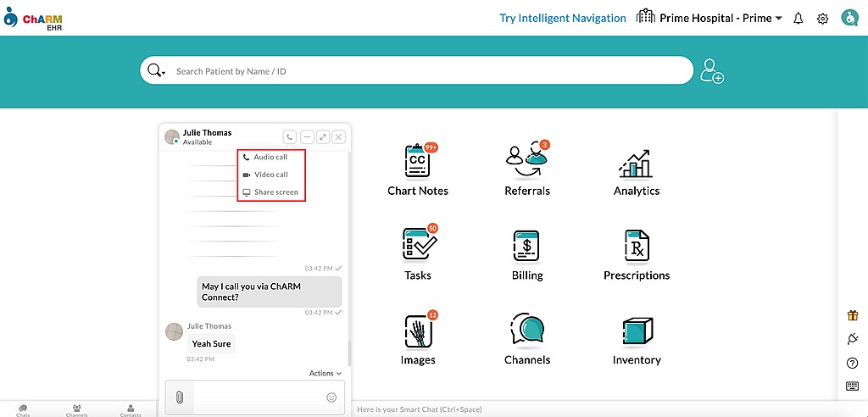Image resolution: width=868 pixels, height=417 pixels.
Task: Open the notifications bell
Action: point(798,19)
